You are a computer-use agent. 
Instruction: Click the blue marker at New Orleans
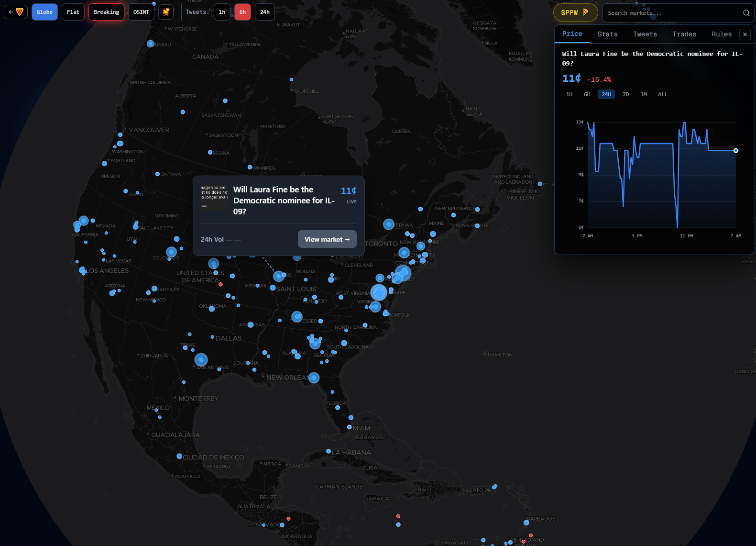pyautogui.click(x=314, y=378)
